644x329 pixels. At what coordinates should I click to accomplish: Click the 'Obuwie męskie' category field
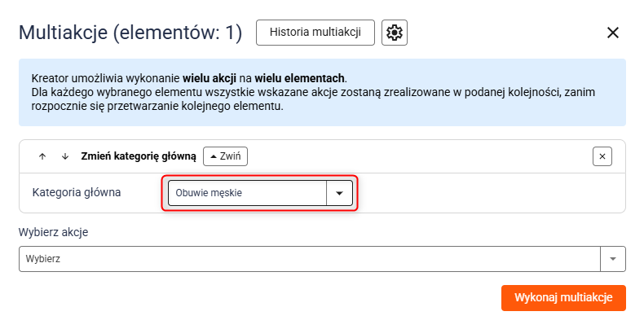click(247, 193)
